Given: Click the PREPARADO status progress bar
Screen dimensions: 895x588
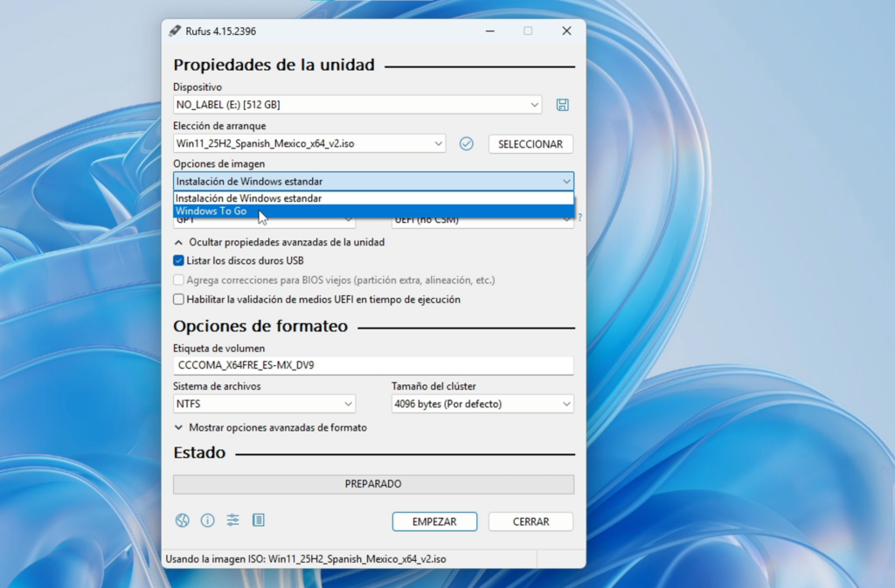Looking at the screenshot, I should [x=373, y=484].
